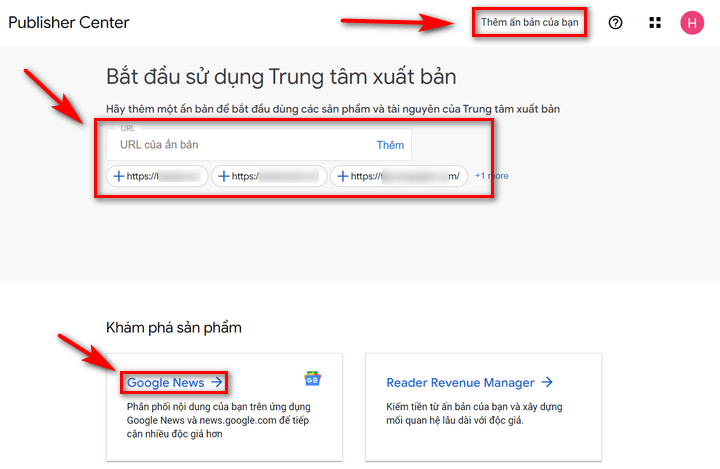Viewport: 720px width, 469px height.
Task: Open the help question mark icon
Action: [x=615, y=23]
